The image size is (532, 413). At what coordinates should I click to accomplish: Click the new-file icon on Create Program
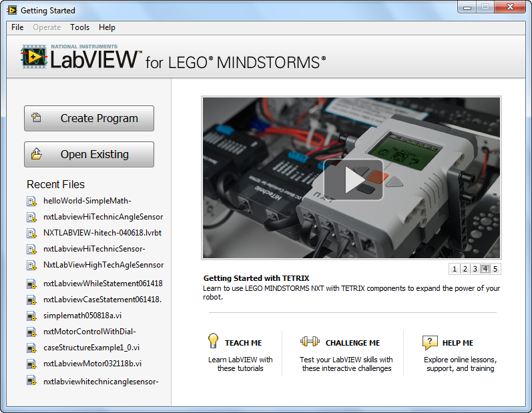(x=36, y=117)
